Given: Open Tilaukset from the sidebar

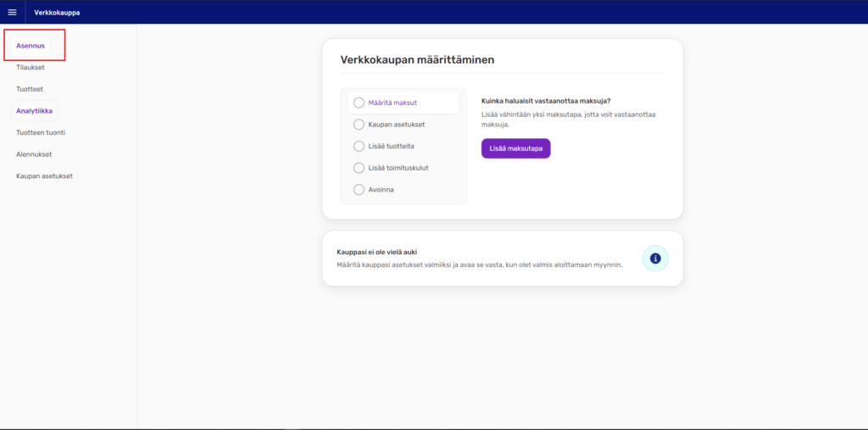Looking at the screenshot, I should (x=31, y=67).
